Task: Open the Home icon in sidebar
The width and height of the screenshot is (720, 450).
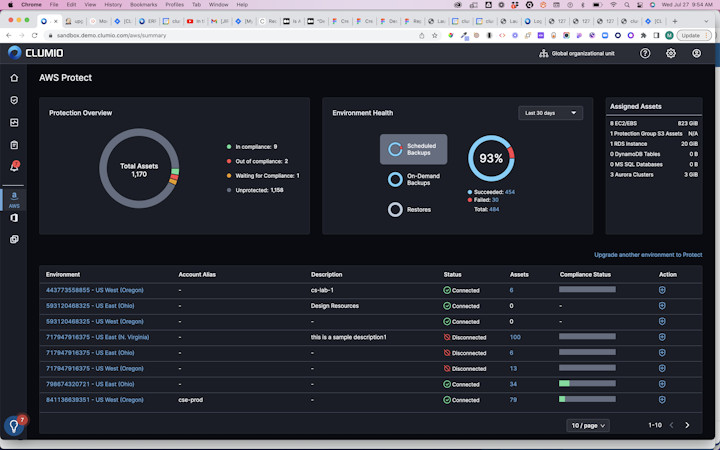Action: click(14, 78)
